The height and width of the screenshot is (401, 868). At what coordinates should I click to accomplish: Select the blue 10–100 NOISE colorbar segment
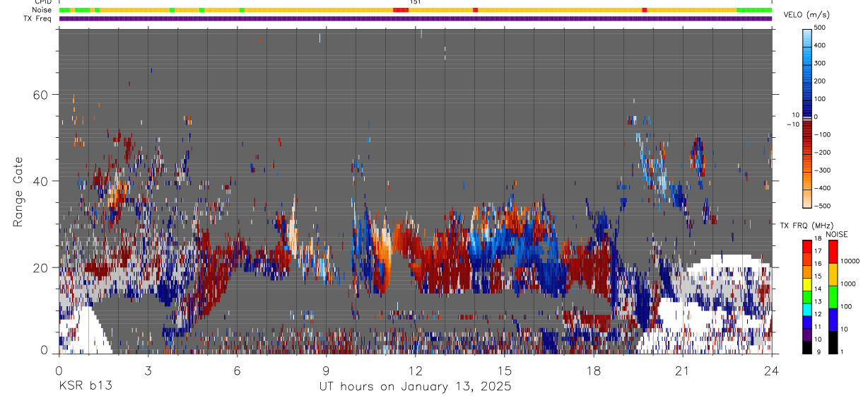point(832,320)
